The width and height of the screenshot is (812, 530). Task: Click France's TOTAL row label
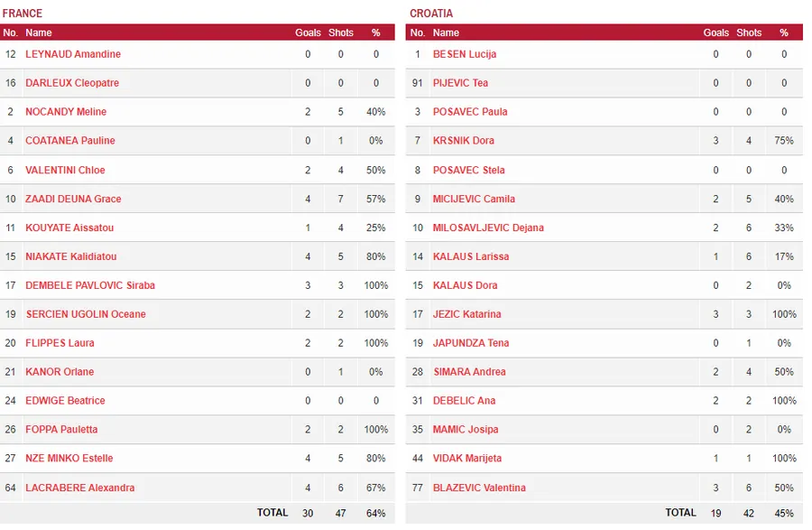point(272,513)
